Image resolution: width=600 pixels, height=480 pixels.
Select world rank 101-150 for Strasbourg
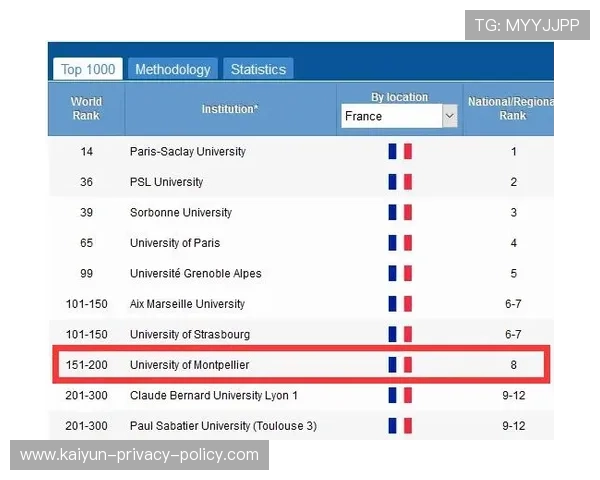click(86, 335)
